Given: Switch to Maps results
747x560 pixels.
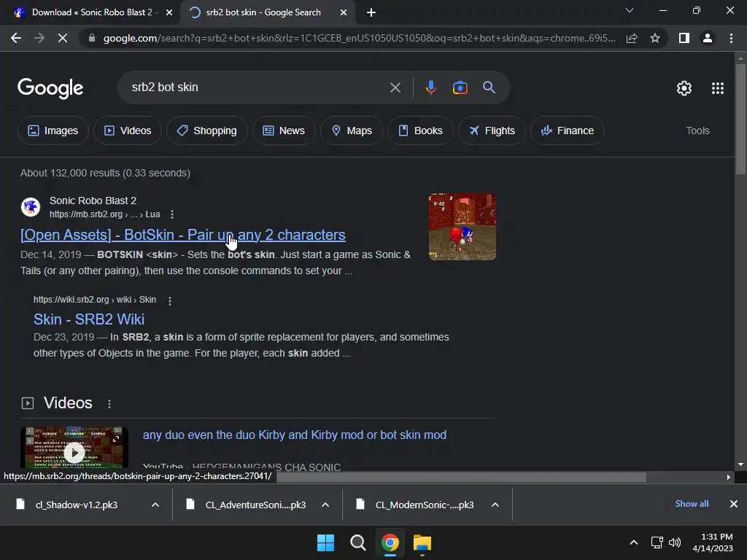Looking at the screenshot, I should tap(352, 131).
